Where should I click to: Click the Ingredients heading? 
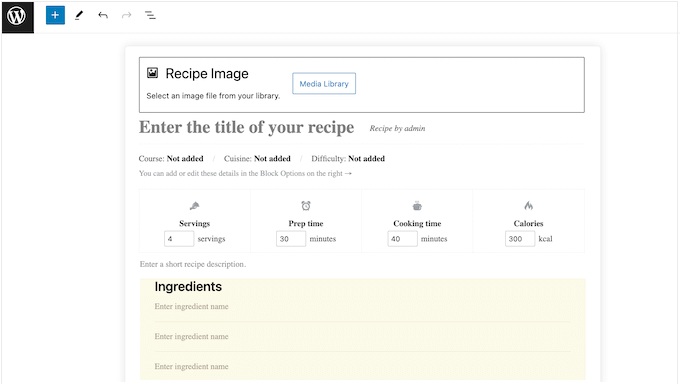click(188, 287)
